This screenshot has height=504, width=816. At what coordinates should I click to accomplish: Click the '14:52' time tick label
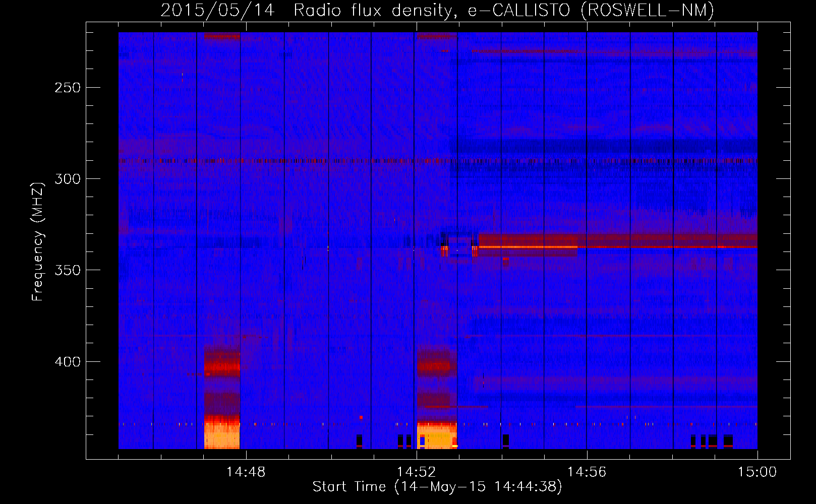(417, 472)
